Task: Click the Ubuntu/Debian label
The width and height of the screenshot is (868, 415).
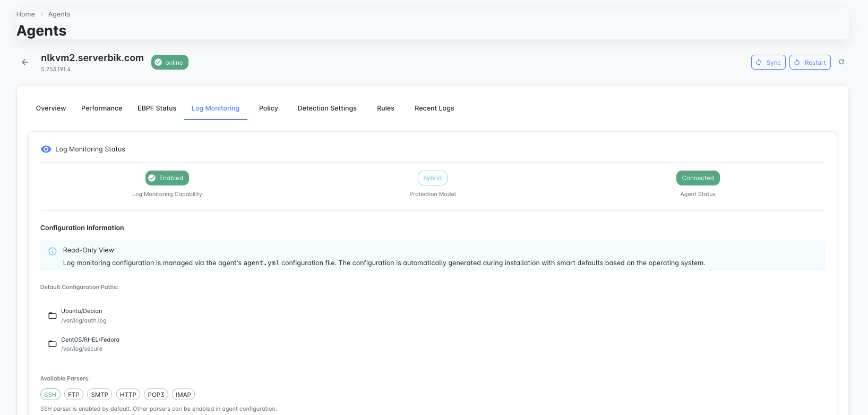Action: pos(82,311)
